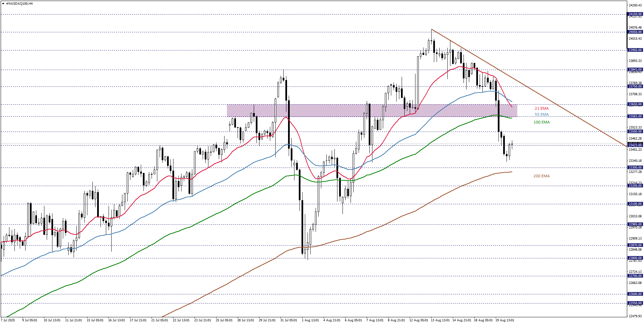Click the 23423.00 current price tag
The image size is (644, 324).
coord(635,145)
